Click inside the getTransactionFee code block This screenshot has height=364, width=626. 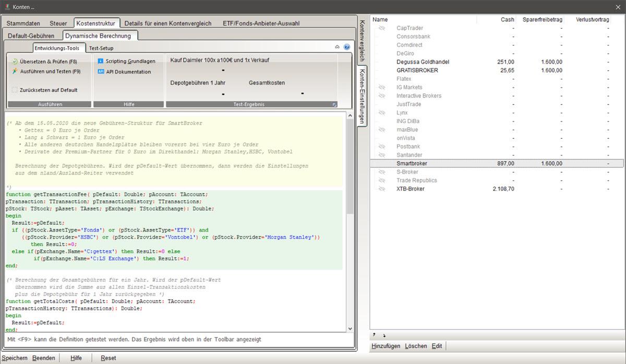pos(174,229)
